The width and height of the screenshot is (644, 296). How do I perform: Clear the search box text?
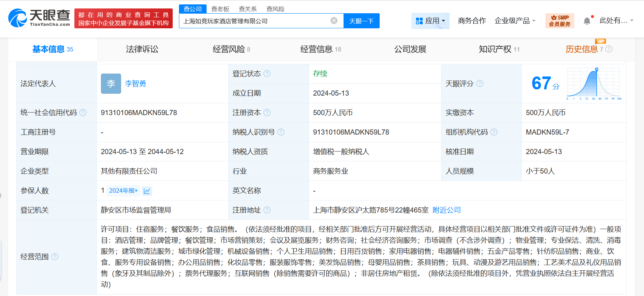click(334, 21)
